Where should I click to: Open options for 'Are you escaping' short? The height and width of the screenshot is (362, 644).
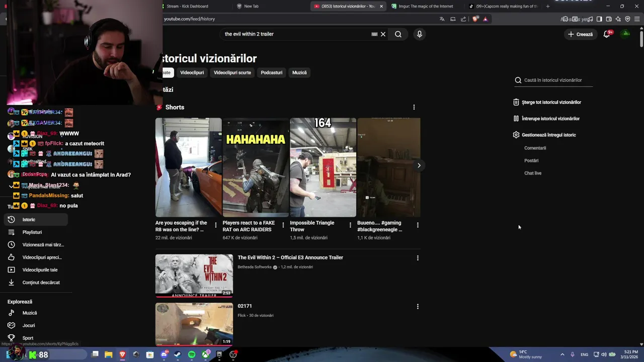[x=216, y=225]
